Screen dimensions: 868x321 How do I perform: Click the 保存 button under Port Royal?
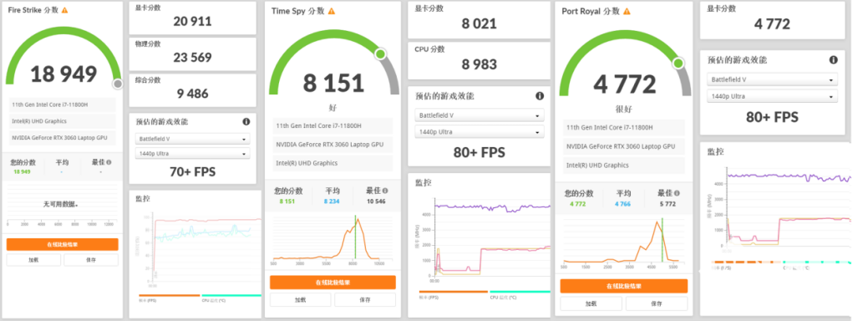point(657,303)
